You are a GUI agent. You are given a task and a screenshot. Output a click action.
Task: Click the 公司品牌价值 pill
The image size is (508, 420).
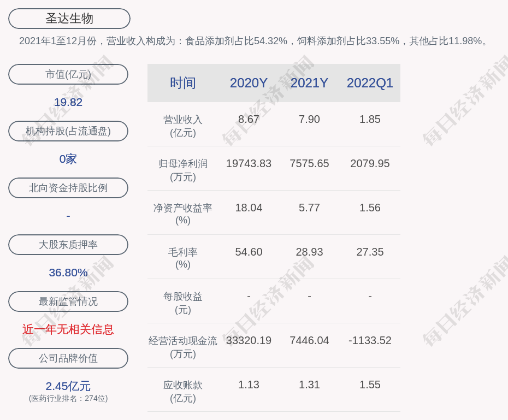click(x=68, y=358)
